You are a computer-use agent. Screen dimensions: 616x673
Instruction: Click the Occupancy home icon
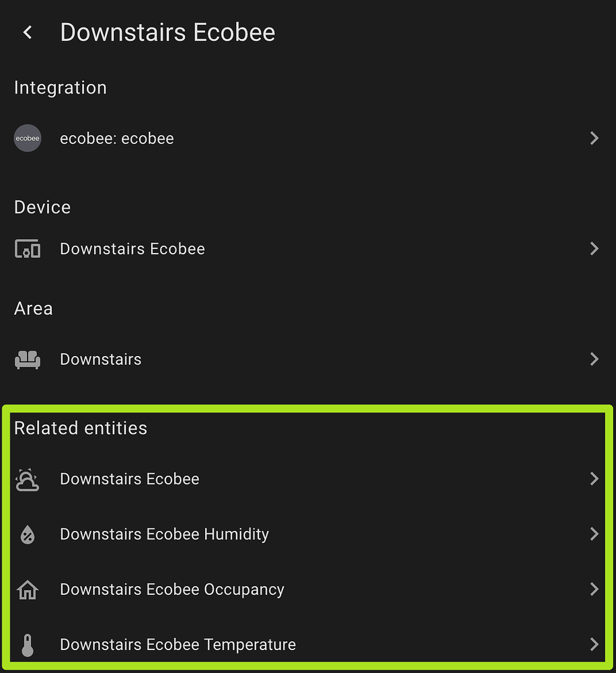(28, 590)
